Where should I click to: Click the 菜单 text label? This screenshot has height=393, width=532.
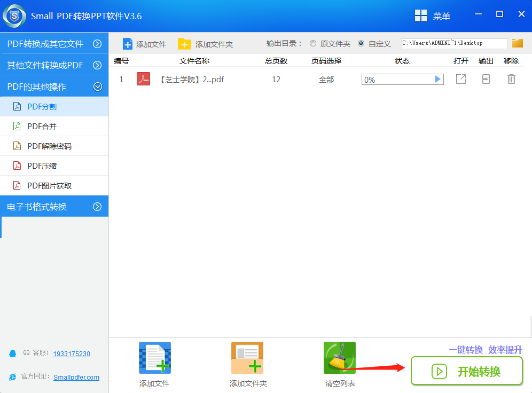tap(441, 16)
